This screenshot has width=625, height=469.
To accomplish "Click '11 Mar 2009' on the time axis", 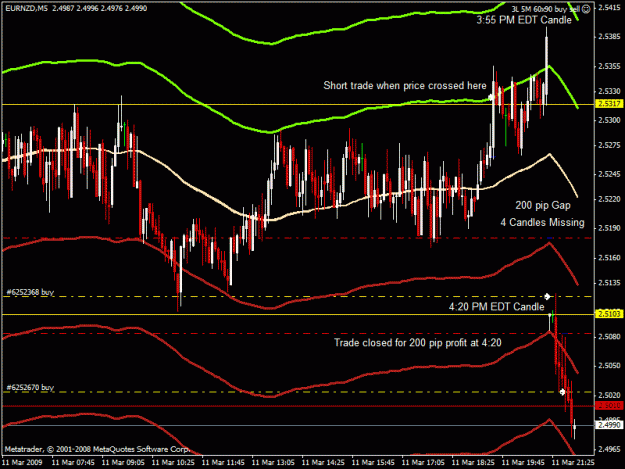I will 22,463.
